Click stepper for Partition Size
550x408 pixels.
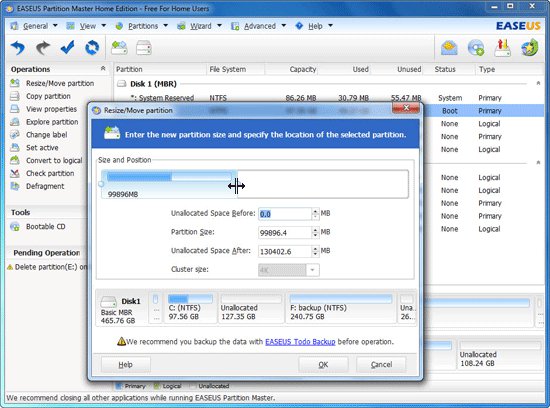(315, 233)
